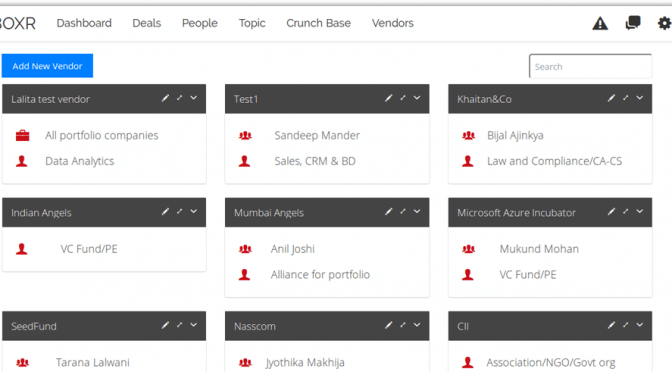Click group icon beside Mukund Mohan
The width and height of the screenshot is (672, 372).
[468, 249]
